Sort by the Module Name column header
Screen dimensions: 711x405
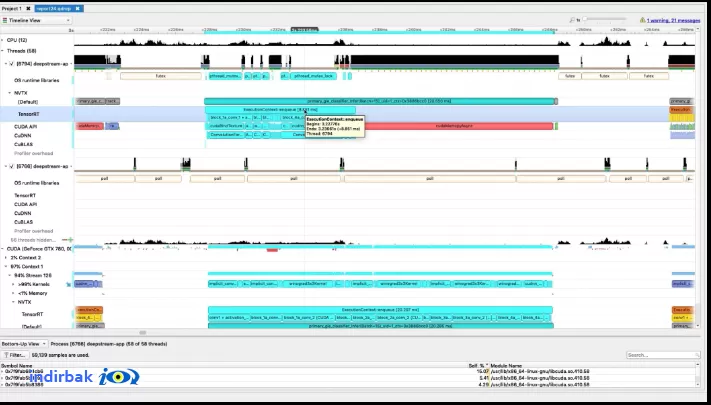pos(506,366)
